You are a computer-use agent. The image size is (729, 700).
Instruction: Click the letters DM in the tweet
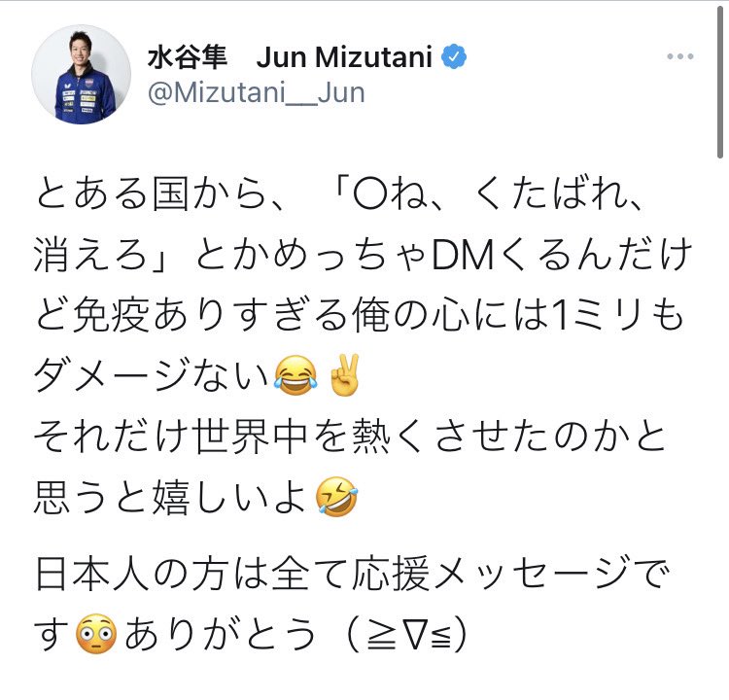click(x=463, y=256)
